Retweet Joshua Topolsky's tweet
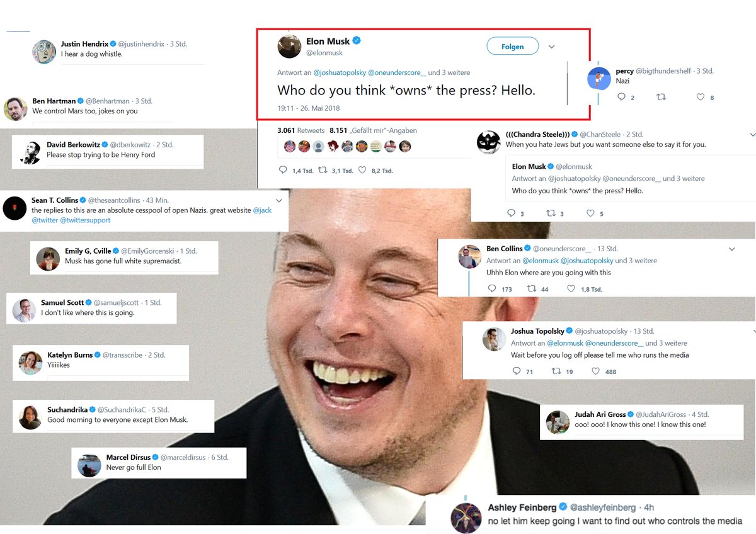 point(556,372)
